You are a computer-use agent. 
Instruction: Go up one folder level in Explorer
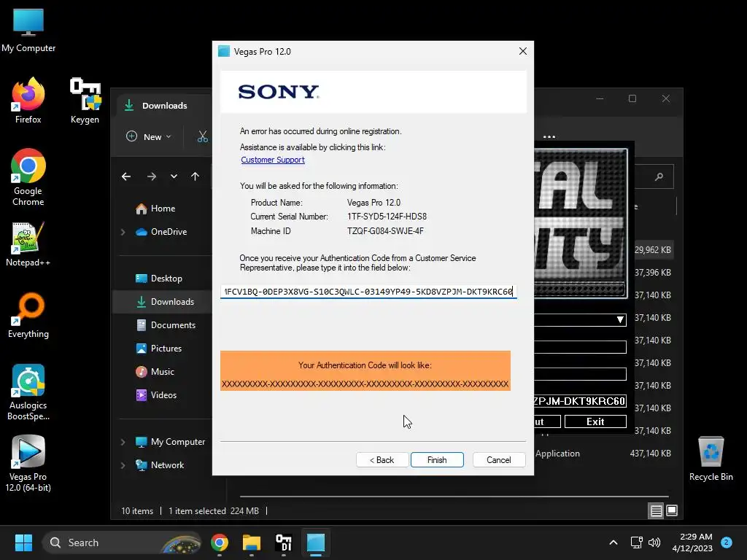point(195,176)
